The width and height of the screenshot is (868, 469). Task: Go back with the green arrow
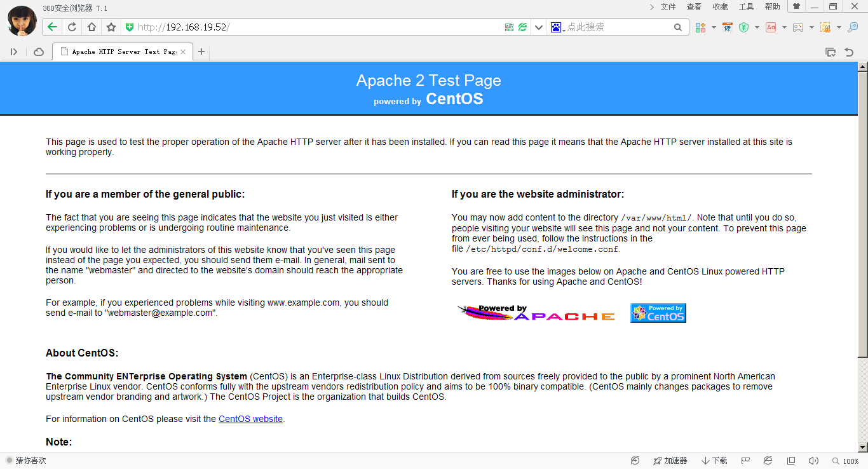point(52,27)
